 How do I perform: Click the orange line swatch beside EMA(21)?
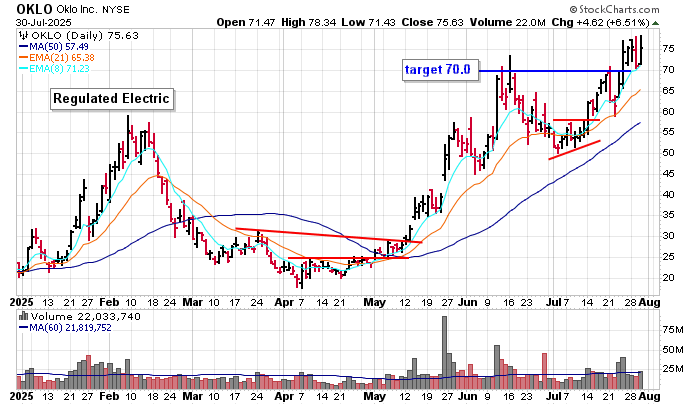pos(23,58)
